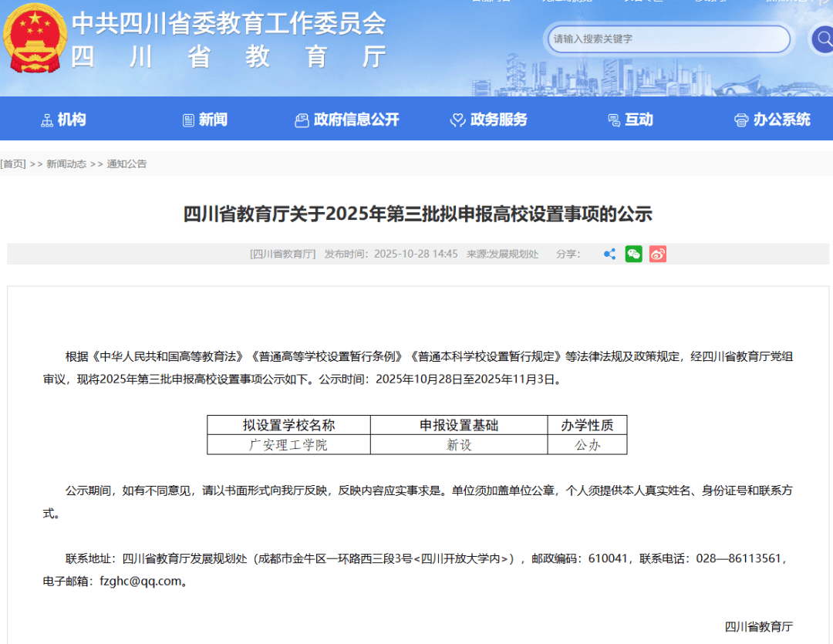Screen dimensions: 833x644
Task: Click the national emblem logo
Action: point(35,39)
